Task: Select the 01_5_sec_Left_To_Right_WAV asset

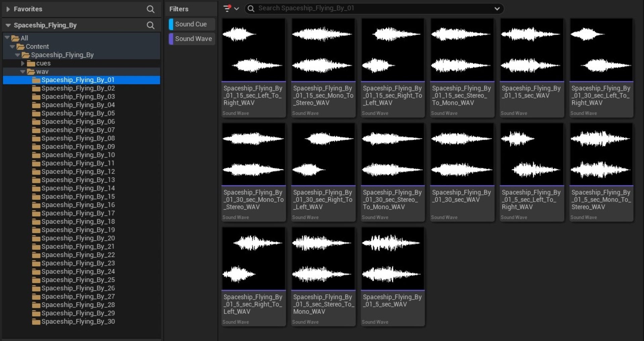Action: click(x=532, y=172)
